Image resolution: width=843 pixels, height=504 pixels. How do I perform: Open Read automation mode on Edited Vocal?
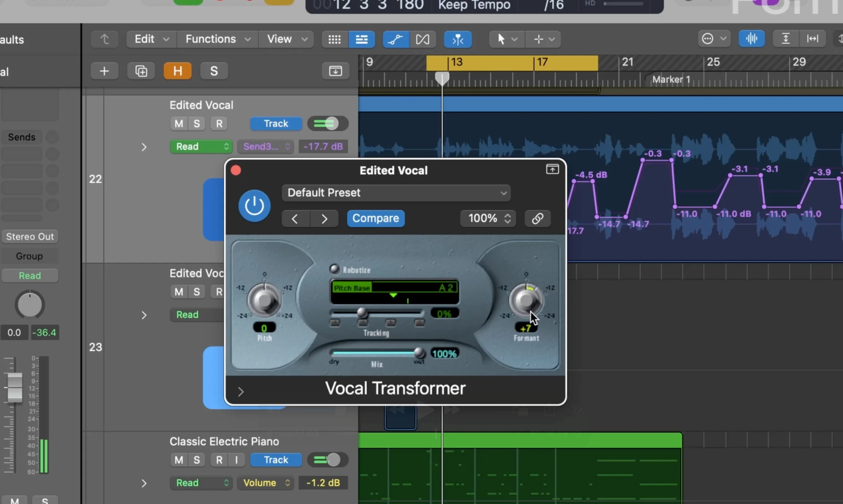(201, 146)
